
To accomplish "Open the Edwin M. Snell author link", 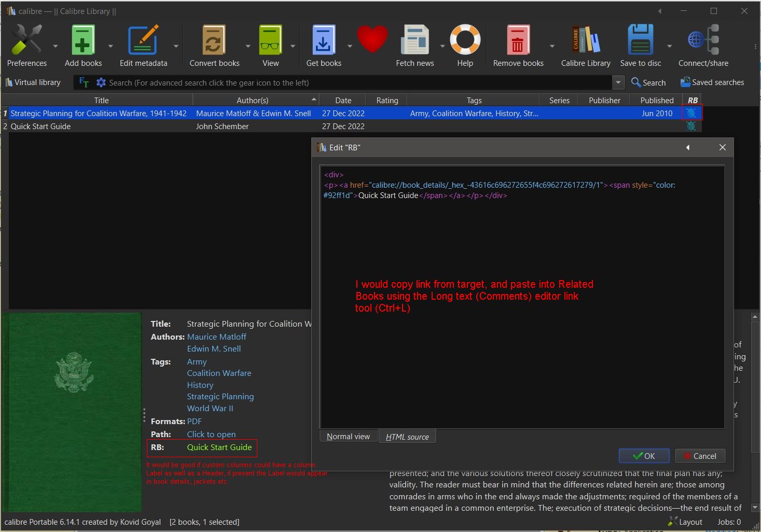I will coord(214,348).
